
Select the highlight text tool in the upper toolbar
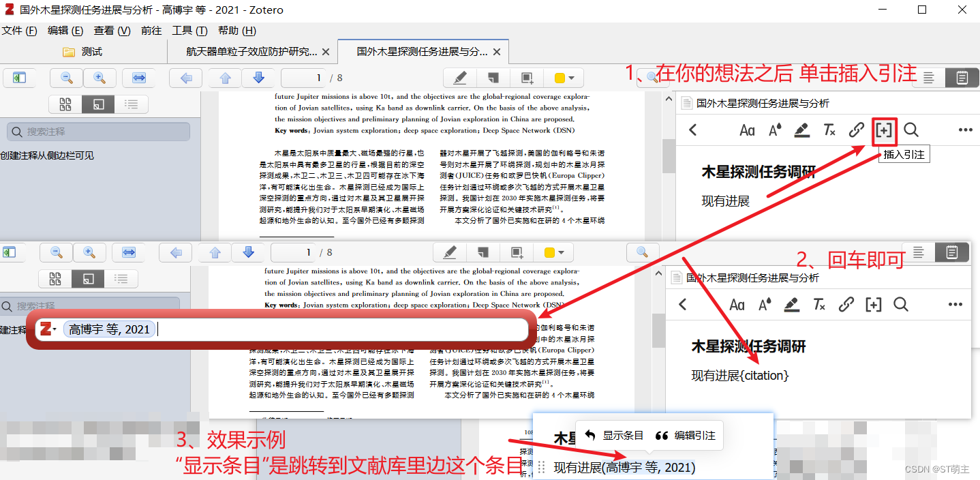pos(459,78)
